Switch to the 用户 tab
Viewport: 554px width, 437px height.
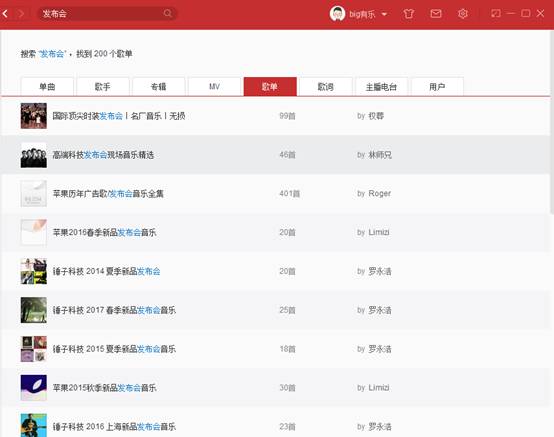click(x=437, y=87)
